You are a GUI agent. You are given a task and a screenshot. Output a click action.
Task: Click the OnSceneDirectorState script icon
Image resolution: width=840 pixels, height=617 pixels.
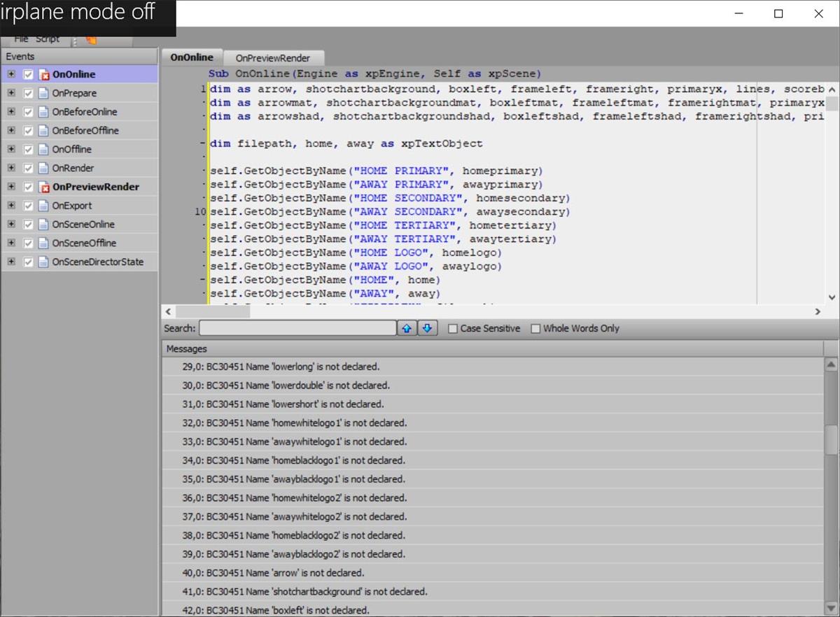tap(45, 262)
